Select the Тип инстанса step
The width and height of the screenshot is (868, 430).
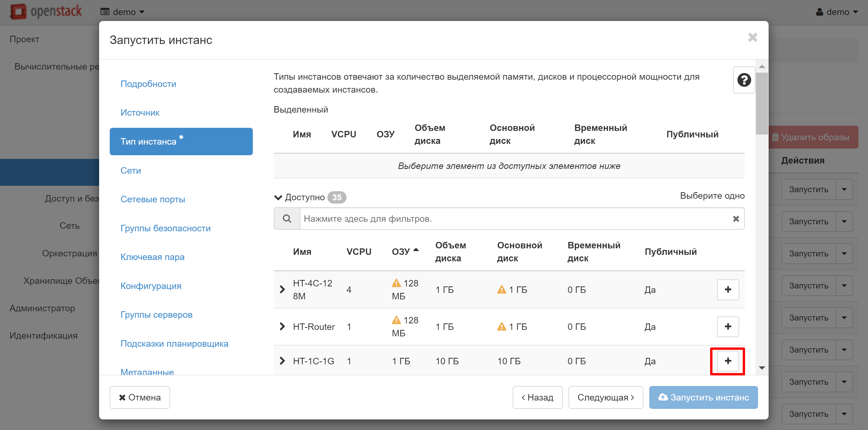tap(181, 141)
